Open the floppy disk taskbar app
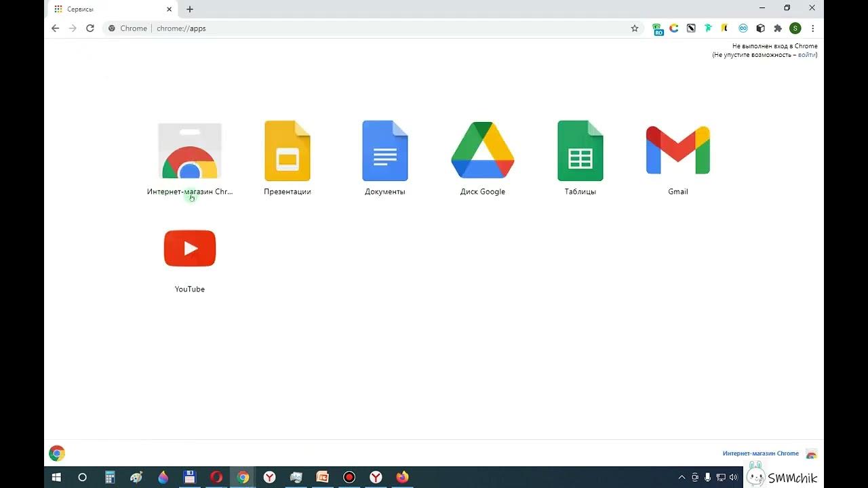Image resolution: width=868 pixels, height=488 pixels. pos(190,477)
